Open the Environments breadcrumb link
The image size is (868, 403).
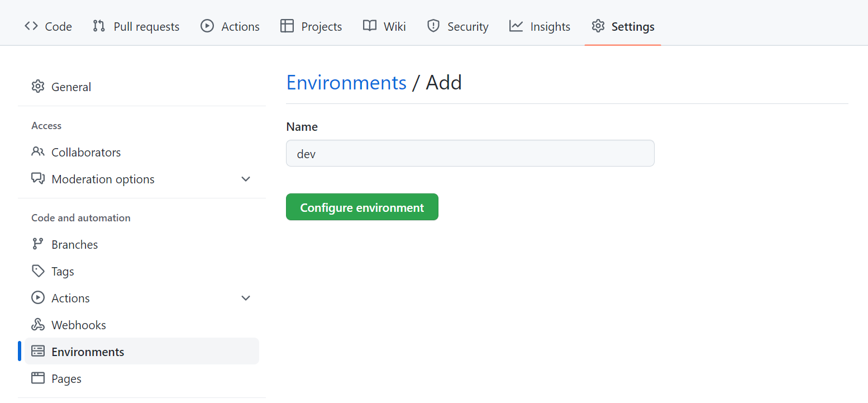346,82
